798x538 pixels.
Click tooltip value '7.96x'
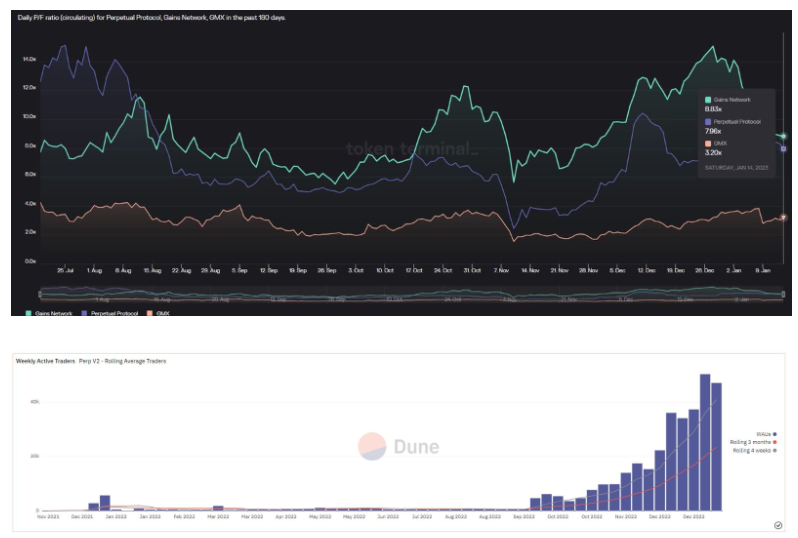click(x=713, y=131)
